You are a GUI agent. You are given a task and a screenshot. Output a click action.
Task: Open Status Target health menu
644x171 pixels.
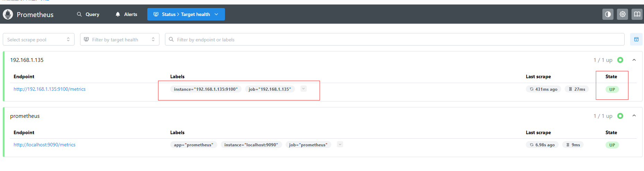(x=186, y=14)
